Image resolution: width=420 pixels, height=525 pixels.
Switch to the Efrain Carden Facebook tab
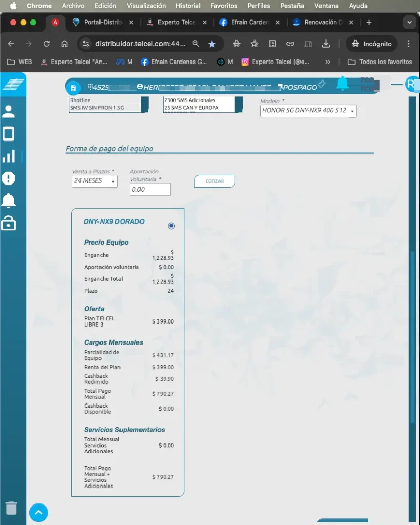point(250,22)
